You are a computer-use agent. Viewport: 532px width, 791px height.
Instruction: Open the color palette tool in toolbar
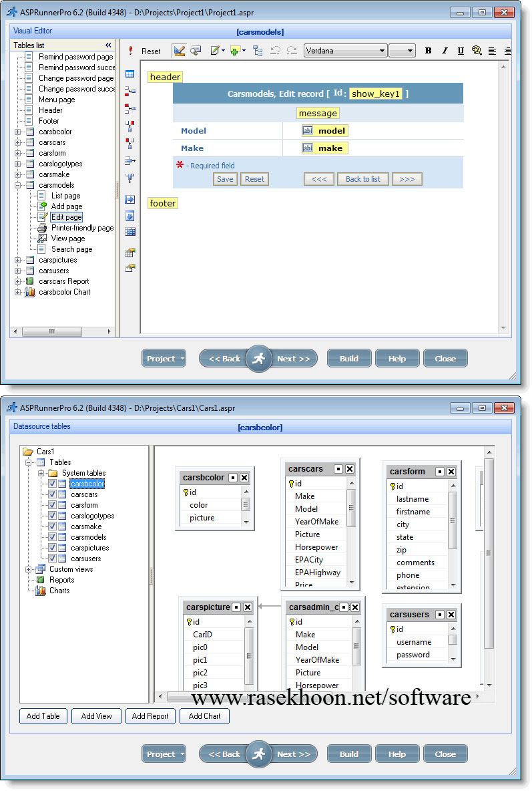coord(477,51)
